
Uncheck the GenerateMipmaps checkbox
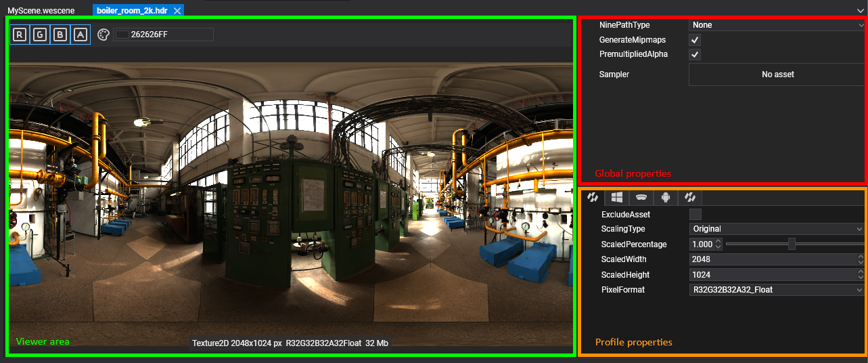click(x=695, y=40)
